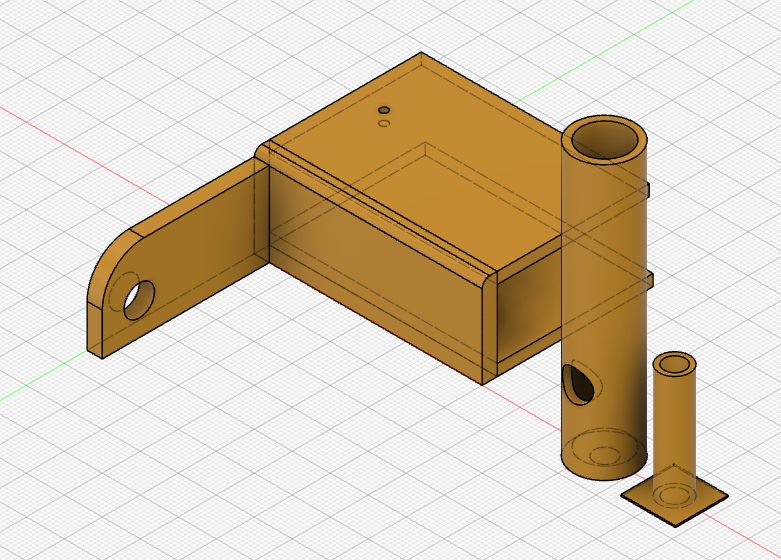Select the oval side hole in the tall tube
The width and height of the screenshot is (781, 560).
tap(577, 383)
